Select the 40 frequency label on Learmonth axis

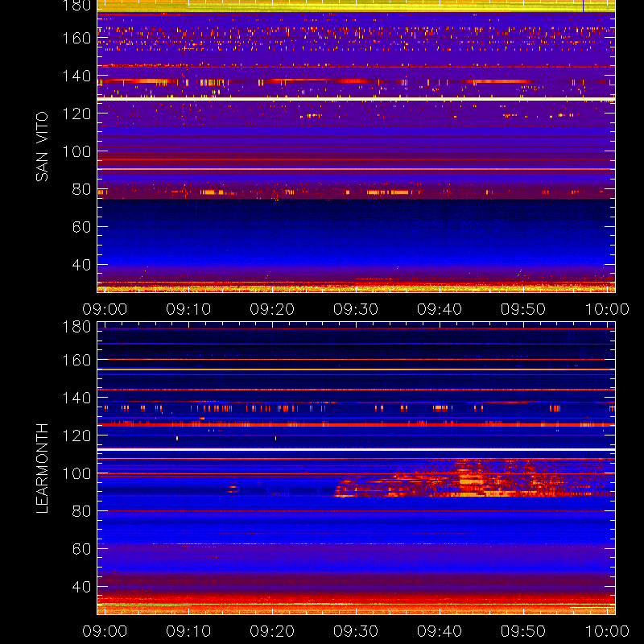tap(82, 587)
